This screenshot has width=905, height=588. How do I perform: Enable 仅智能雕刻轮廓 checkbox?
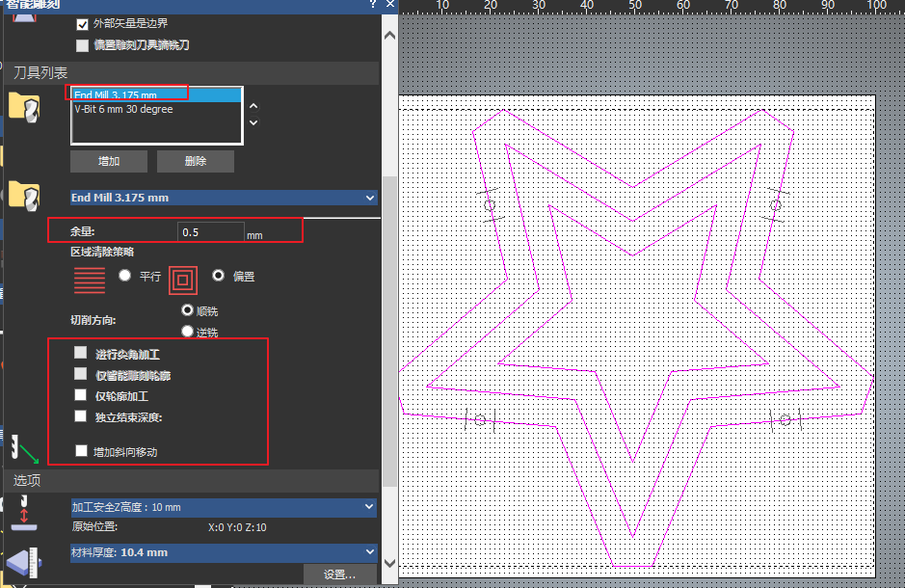click(81, 374)
